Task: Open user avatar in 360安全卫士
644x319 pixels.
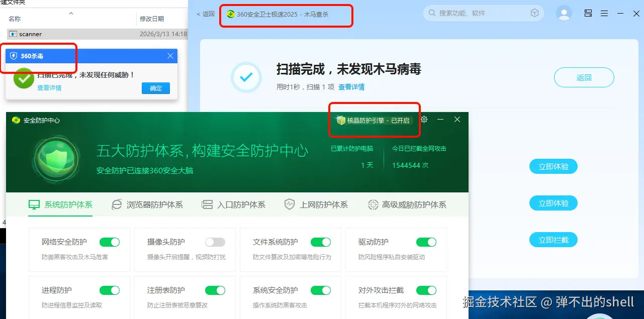Action: point(564,13)
